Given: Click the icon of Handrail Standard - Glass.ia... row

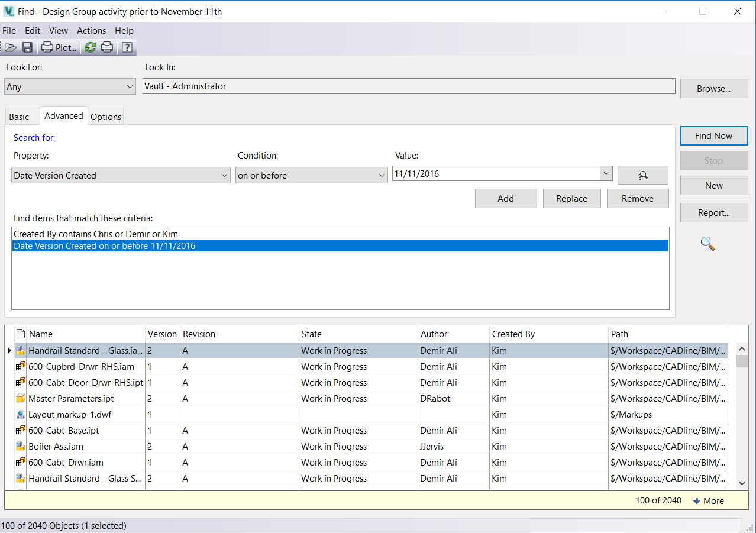Looking at the screenshot, I should (x=20, y=350).
